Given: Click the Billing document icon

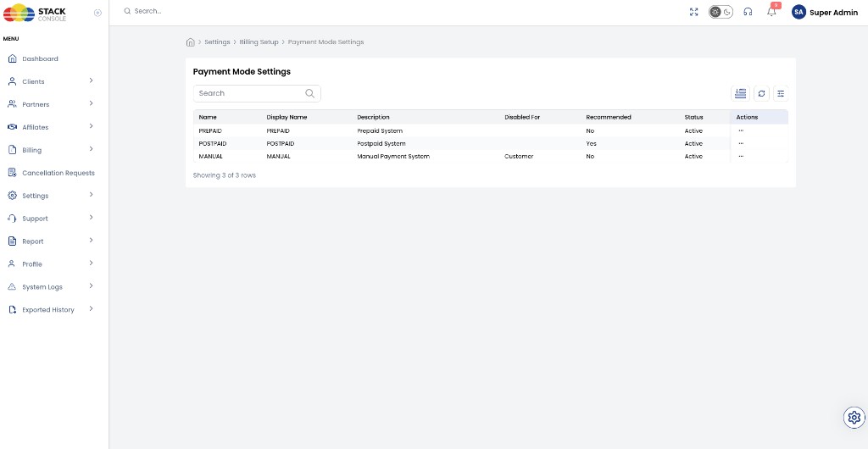Looking at the screenshot, I should click(12, 150).
